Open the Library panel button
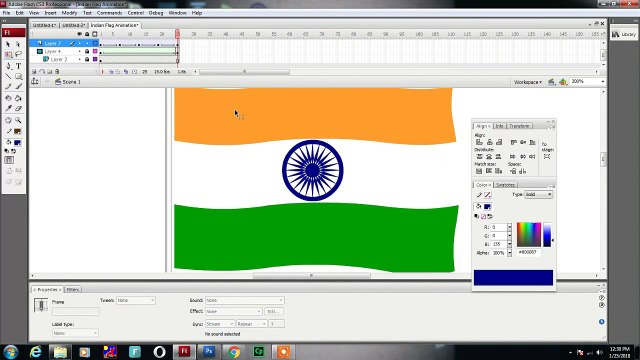Viewport: 640px width, 360px height. [x=624, y=35]
